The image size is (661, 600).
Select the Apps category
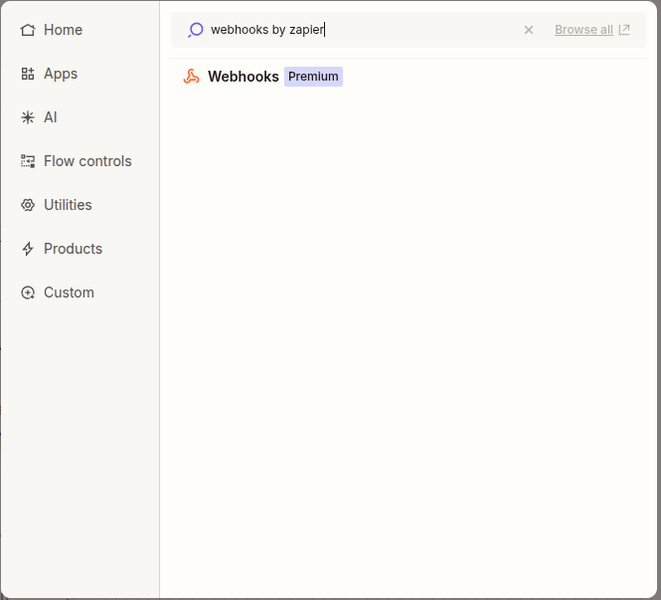pyautogui.click(x=49, y=74)
